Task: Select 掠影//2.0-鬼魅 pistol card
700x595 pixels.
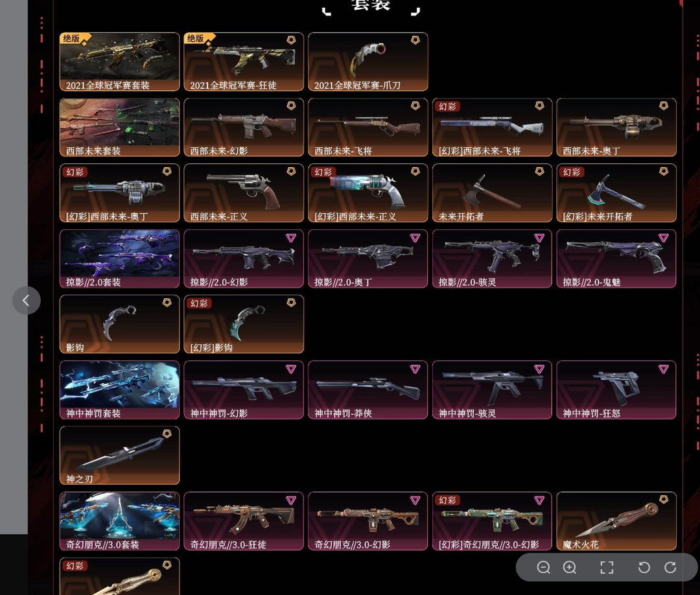Action: [x=616, y=259]
